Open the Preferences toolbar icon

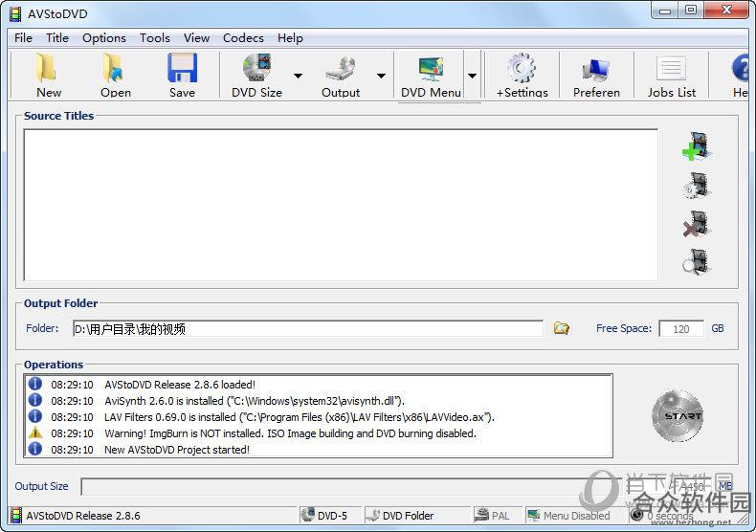pos(596,75)
